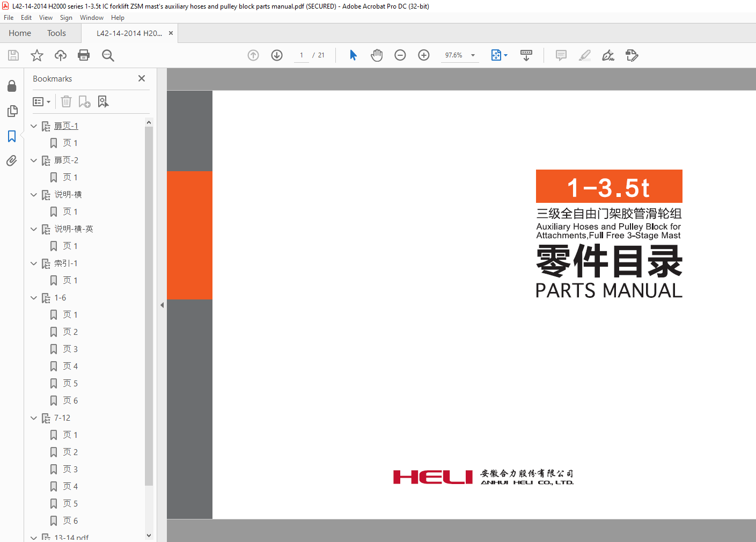Screen dimensions: 756x542
Task: Click the bookmarks panel scrollbar
Action: [149, 306]
